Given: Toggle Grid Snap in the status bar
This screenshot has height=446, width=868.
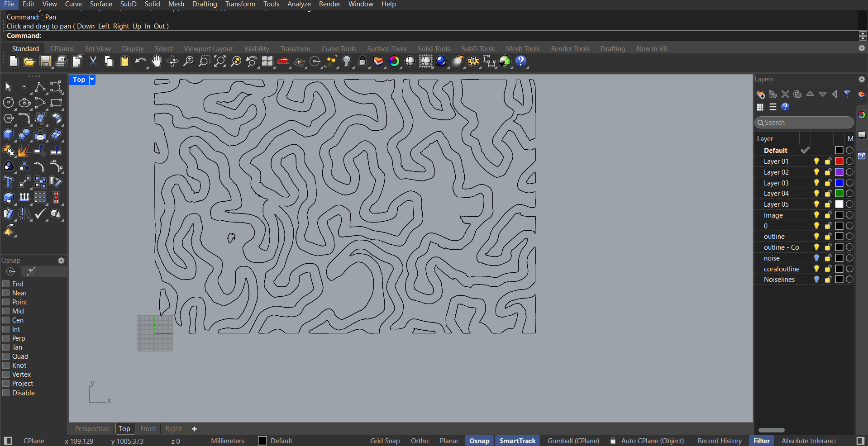Looking at the screenshot, I should coord(385,441).
